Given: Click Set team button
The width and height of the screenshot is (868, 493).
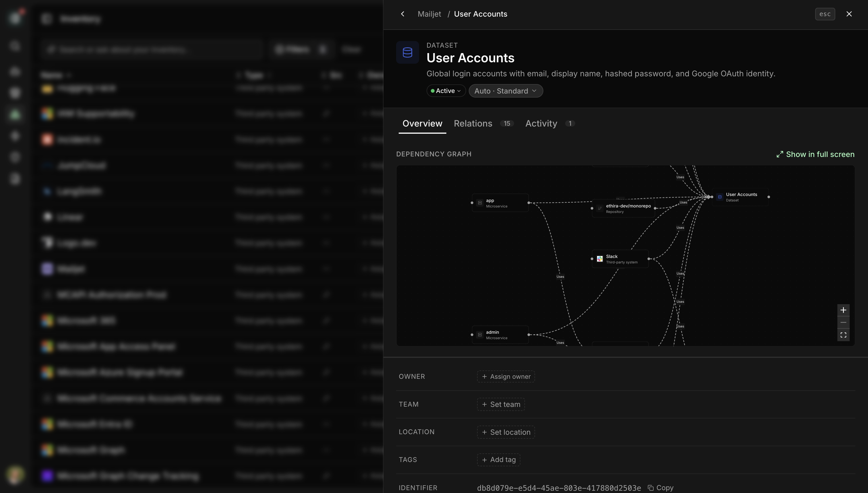Looking at the screenshot, I should coord(501,404).
